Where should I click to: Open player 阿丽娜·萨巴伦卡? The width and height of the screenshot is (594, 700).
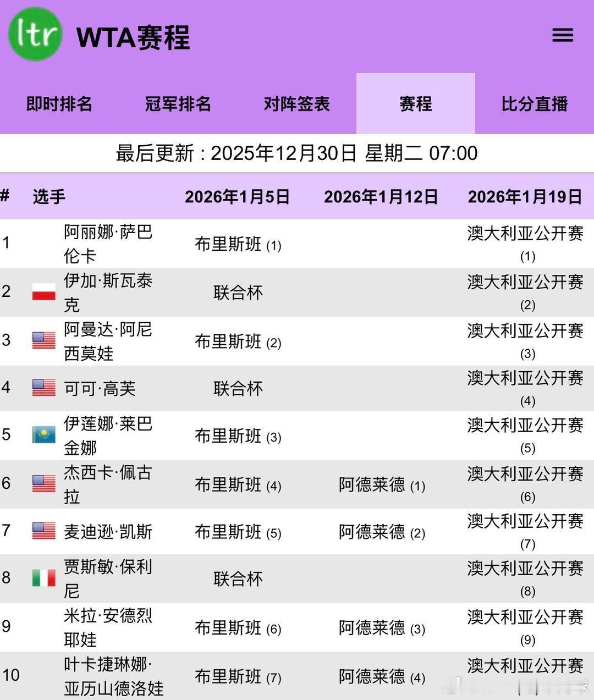pyautogui.click(x=108, y=244)
